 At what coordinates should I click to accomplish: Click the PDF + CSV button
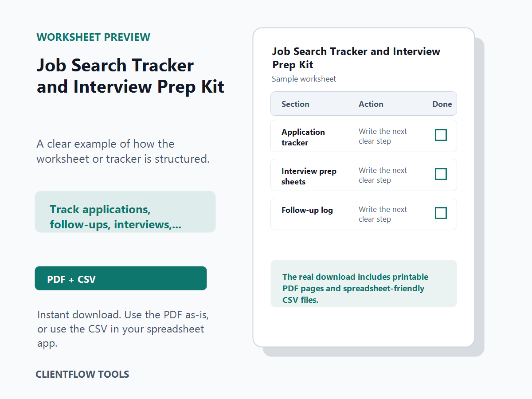coord(121,278)
